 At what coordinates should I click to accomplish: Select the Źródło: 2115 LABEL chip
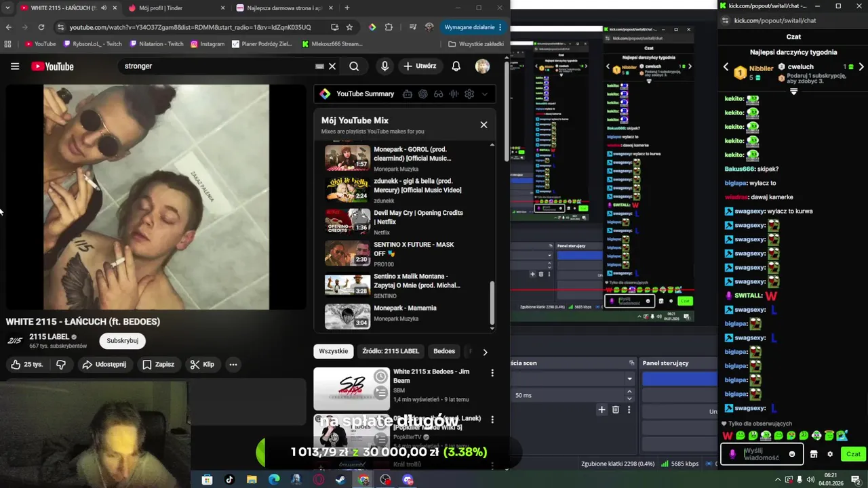[391, 351]
